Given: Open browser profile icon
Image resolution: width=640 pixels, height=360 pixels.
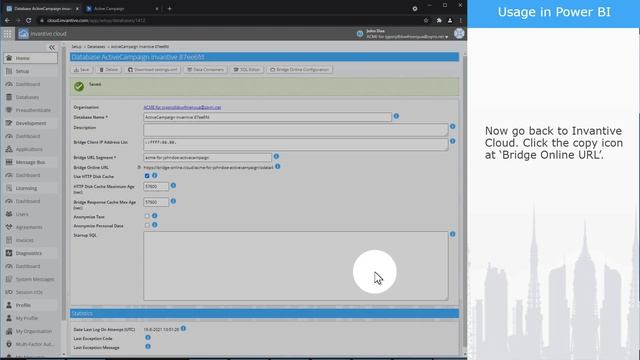Looking at the screenshot, I should point(450,20).
